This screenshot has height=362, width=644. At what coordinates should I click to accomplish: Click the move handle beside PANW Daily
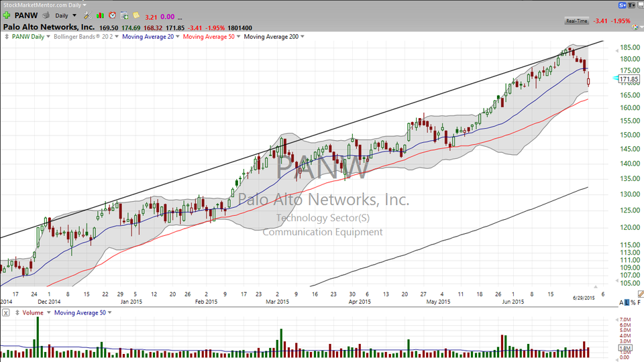(x=7, y=36)
